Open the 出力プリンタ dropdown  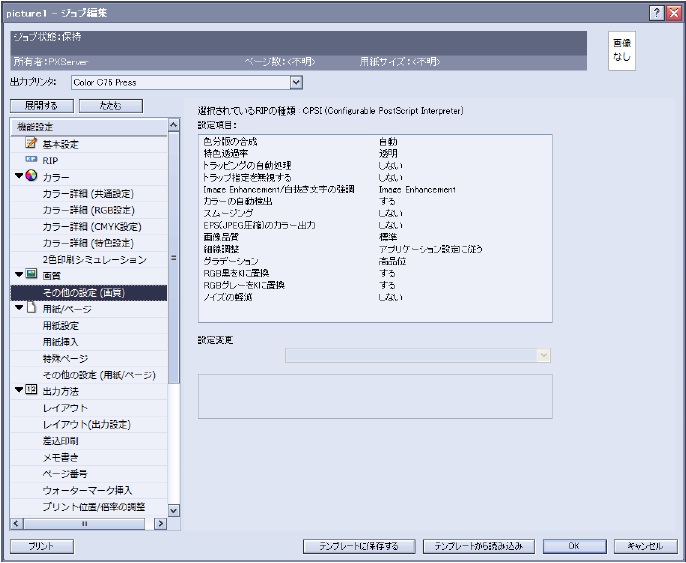click(295, 82)
